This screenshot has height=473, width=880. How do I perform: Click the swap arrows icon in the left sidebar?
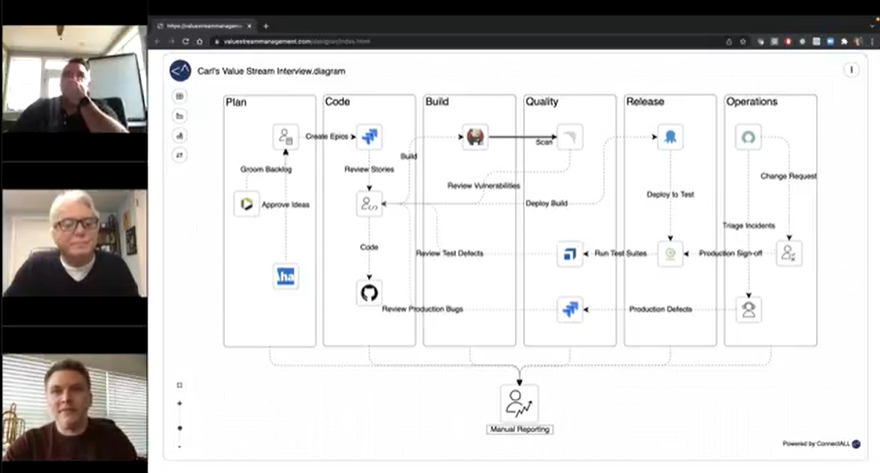180,155
